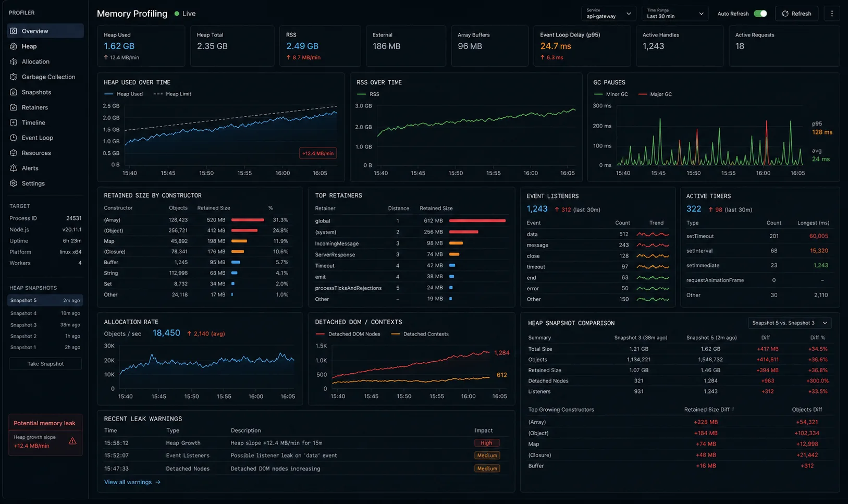Click the global retainer size bar
848x504 pixels.
click(x=477, y=221)
